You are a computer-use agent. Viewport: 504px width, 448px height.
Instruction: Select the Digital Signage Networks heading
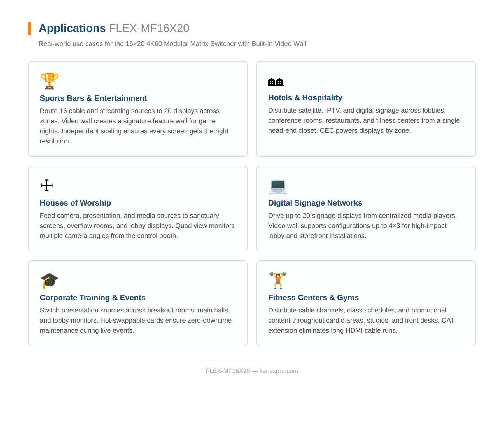click(x=315, y=203)
